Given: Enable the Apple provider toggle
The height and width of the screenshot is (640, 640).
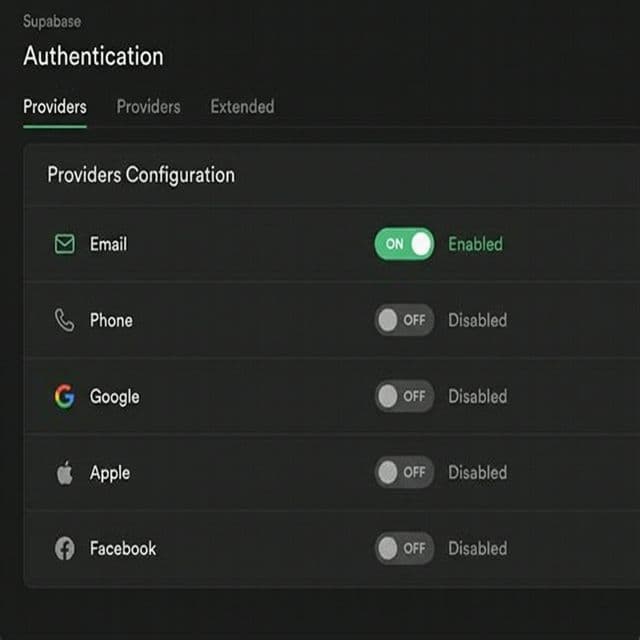Looking at the screenshot, I should pos(404,472).
